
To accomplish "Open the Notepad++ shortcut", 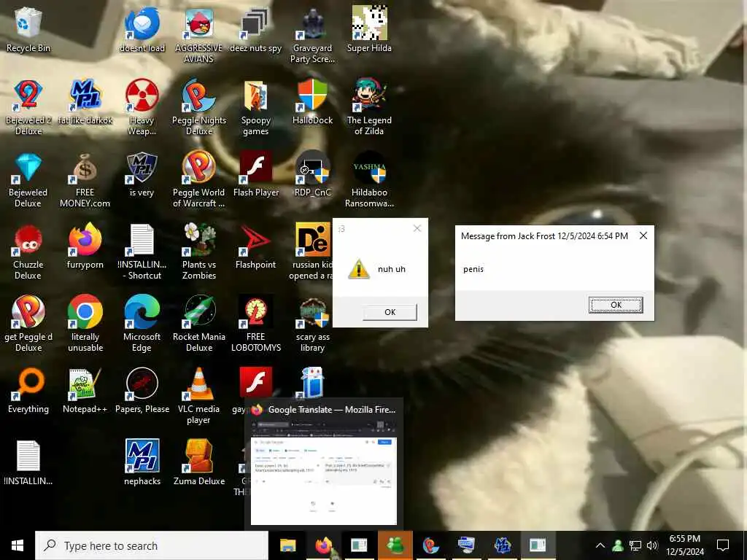I will (x=85, y=392).
